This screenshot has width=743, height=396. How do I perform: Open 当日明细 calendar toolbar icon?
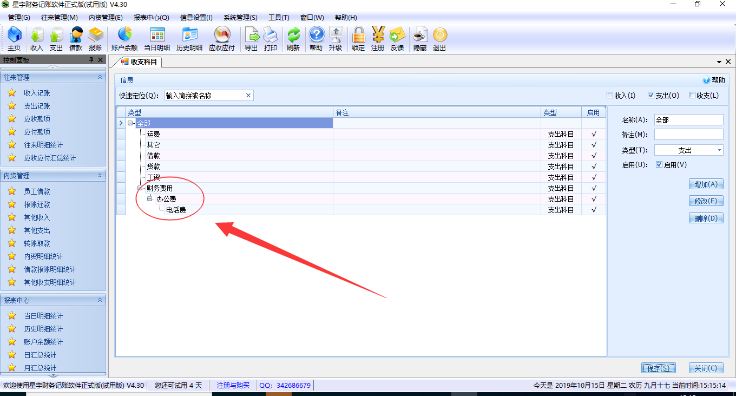[x=157, y=38]
